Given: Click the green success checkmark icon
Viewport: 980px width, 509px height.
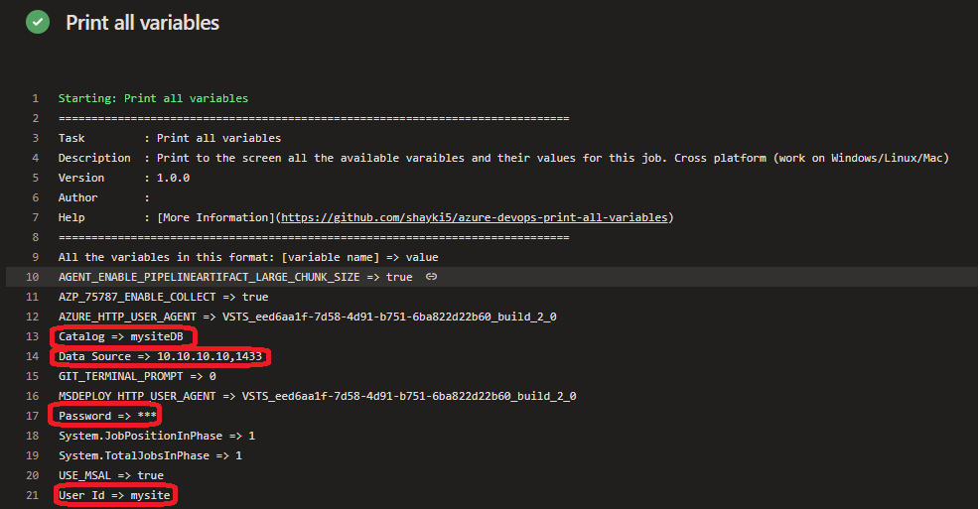Looking at the screenshot, I should click(38, 23).
